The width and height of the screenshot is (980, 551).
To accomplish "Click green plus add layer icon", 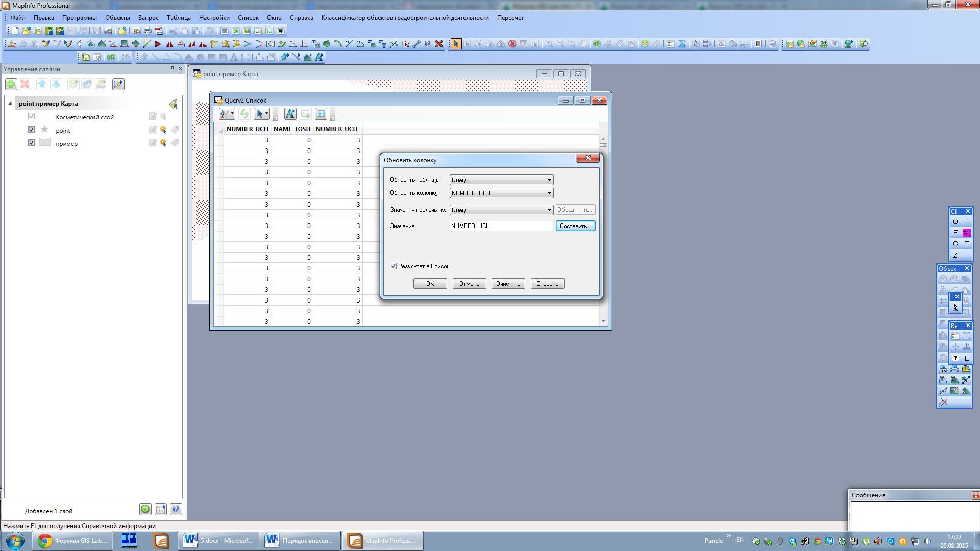I will point(11,84).
